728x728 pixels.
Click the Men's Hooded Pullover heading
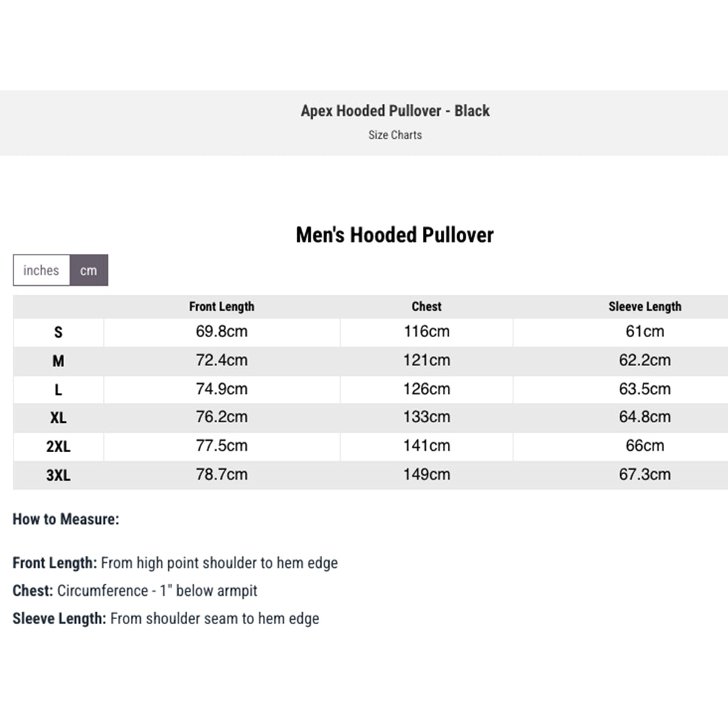395,235
